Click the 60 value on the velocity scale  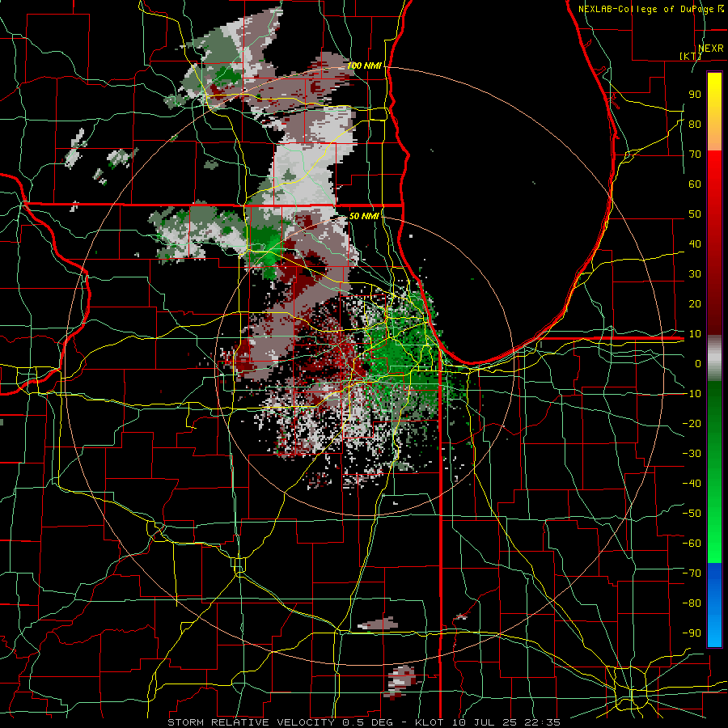(x=695, y=184)
